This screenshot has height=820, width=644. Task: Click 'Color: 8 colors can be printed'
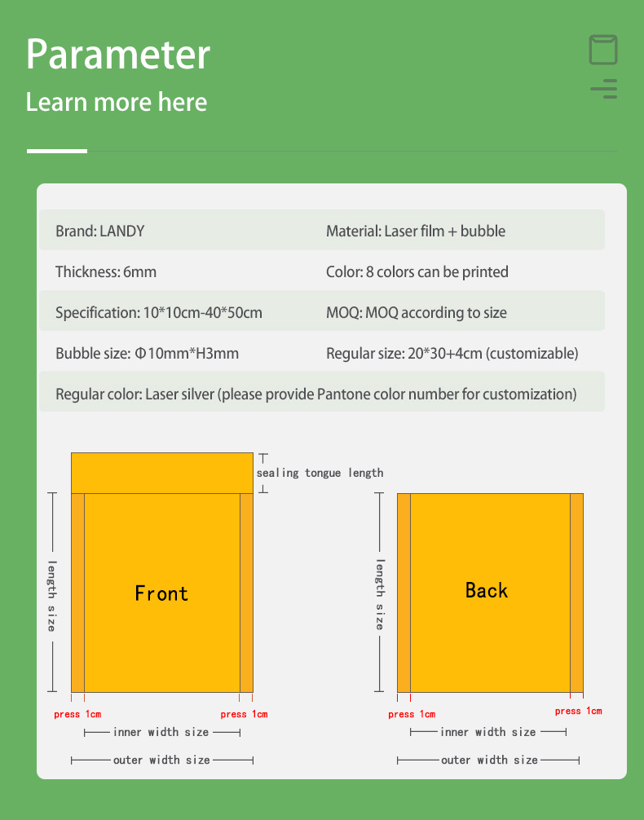tap(417, 271)
